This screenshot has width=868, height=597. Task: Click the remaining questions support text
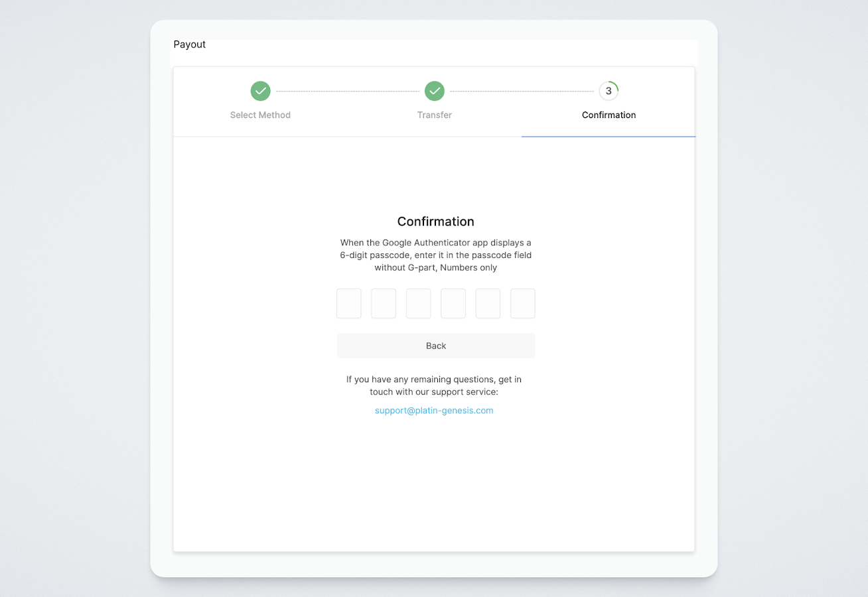tap(434, 385)
